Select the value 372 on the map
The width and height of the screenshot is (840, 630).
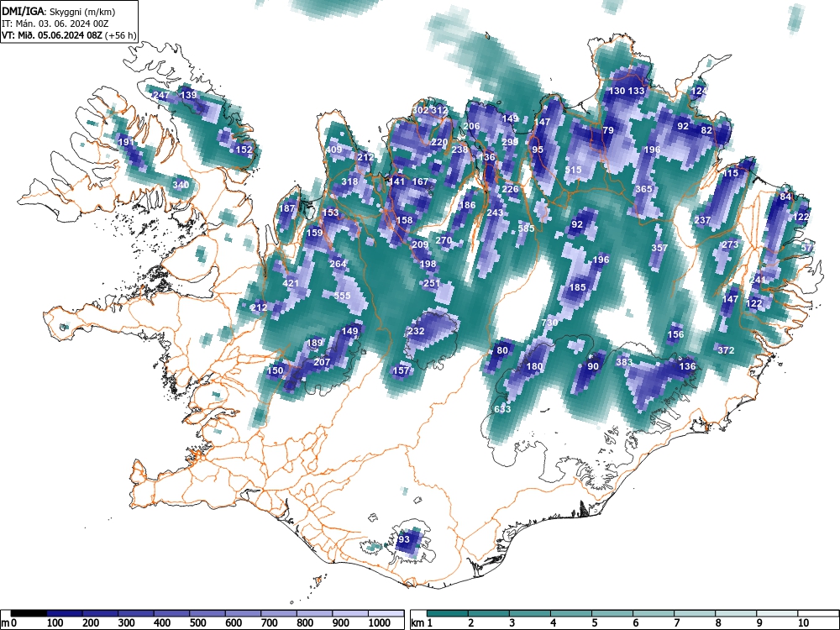point(726,350)
